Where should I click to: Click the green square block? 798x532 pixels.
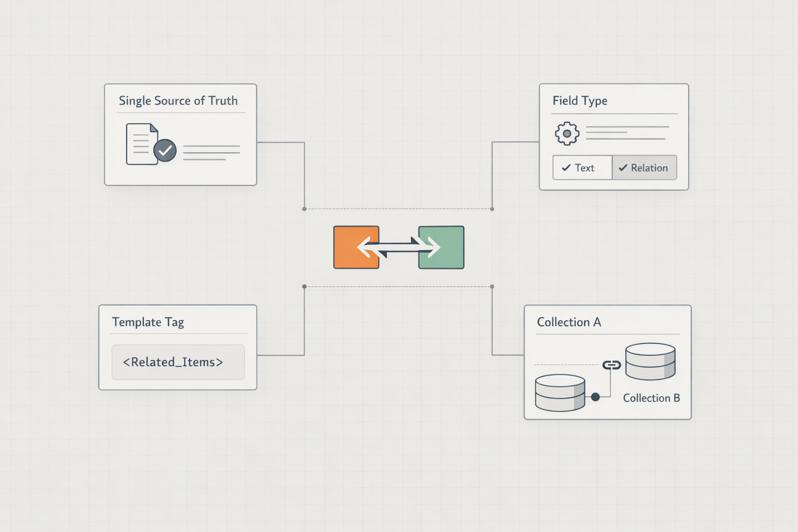pos(441,247)
